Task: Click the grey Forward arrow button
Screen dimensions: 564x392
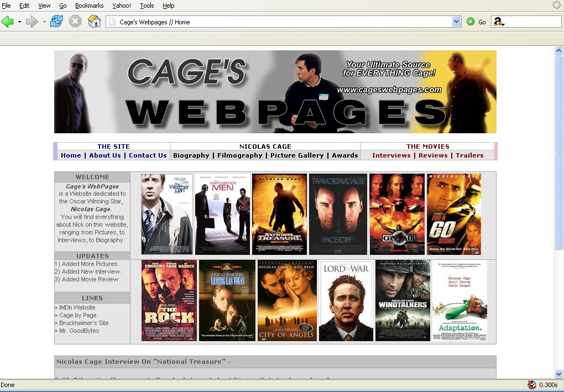Action: click(32, 22)
